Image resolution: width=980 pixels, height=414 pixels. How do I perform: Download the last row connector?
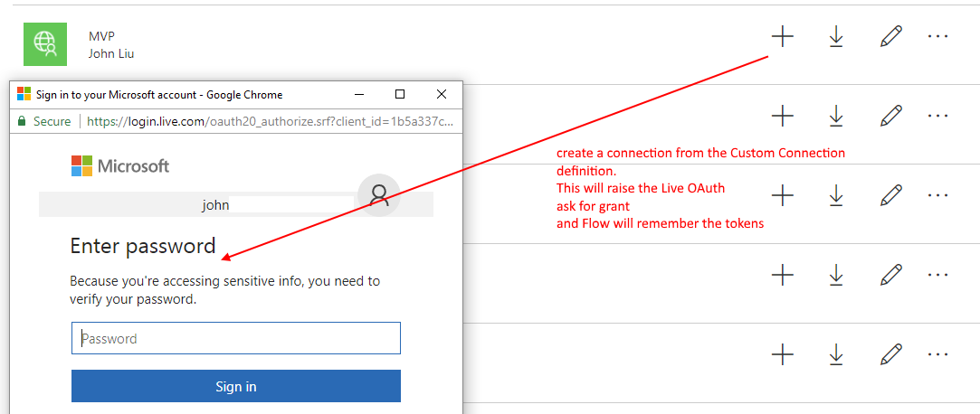point(836,353)
